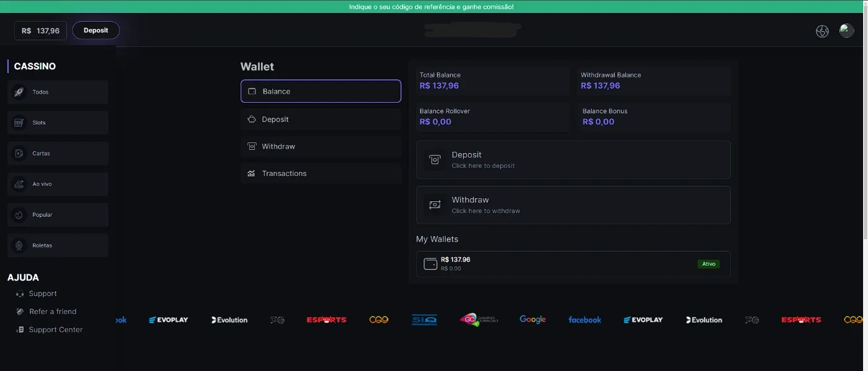Screen dimensions: 868x371
Task: Click the Balance Rollover R$ 0,00 value
Action: (435, 121)
